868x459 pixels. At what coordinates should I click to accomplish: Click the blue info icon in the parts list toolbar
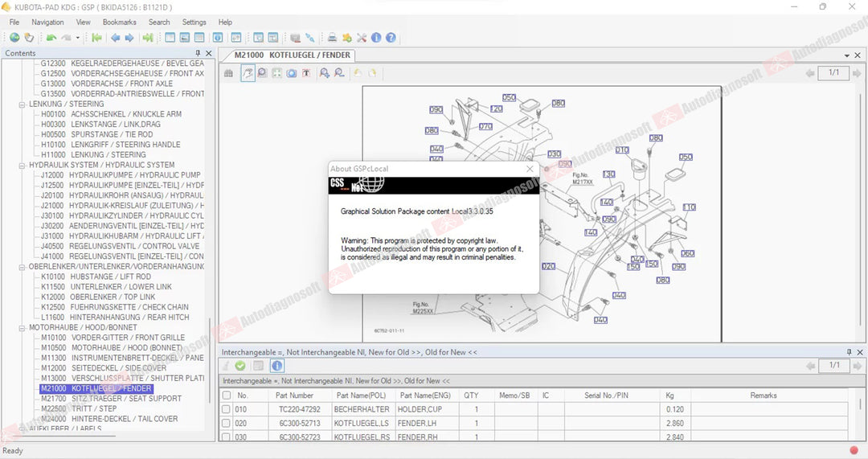pyautogui.click(x=276, y=366)
